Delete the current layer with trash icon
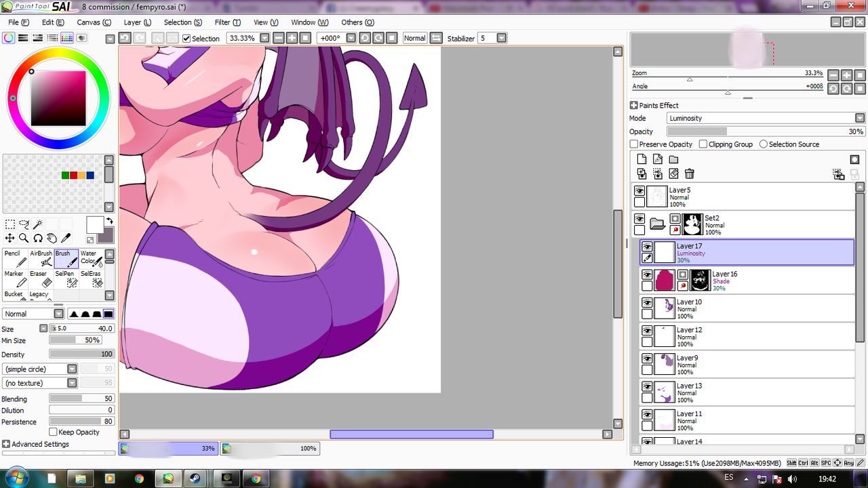The image size is (868, 488). (690, 174)
